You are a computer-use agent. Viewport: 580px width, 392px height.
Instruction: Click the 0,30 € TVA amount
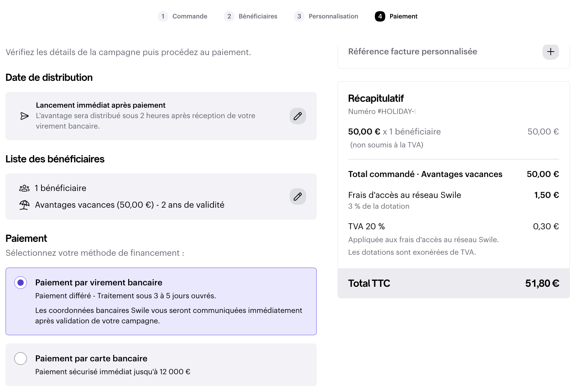(546, 226)
